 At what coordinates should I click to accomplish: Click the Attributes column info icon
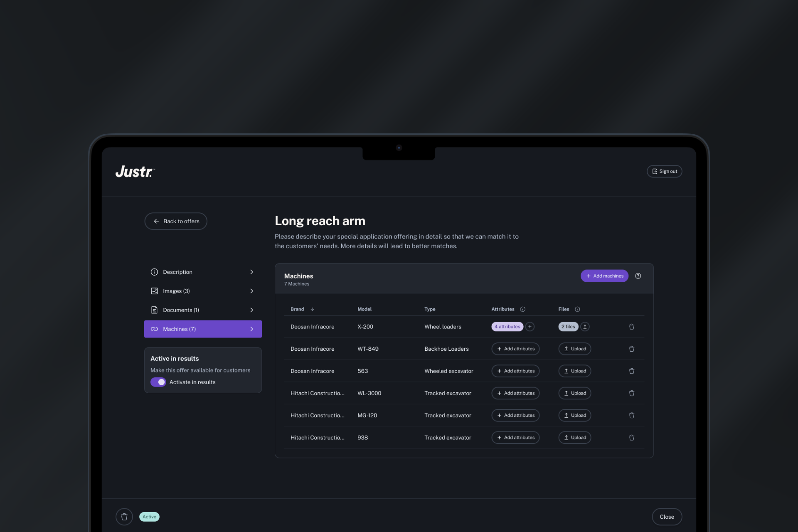tap(523, 309)
